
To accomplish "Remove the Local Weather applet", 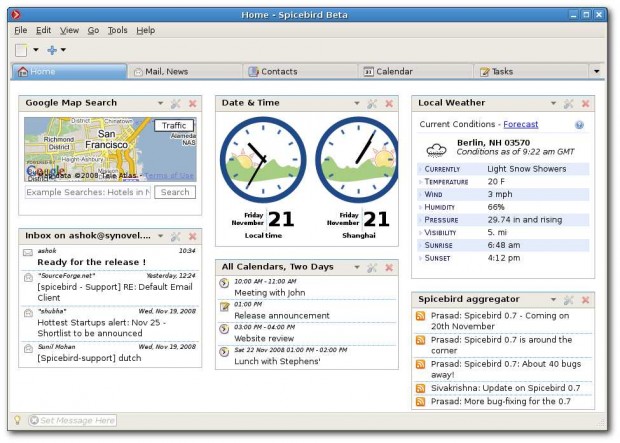I will tap(586, 104).
